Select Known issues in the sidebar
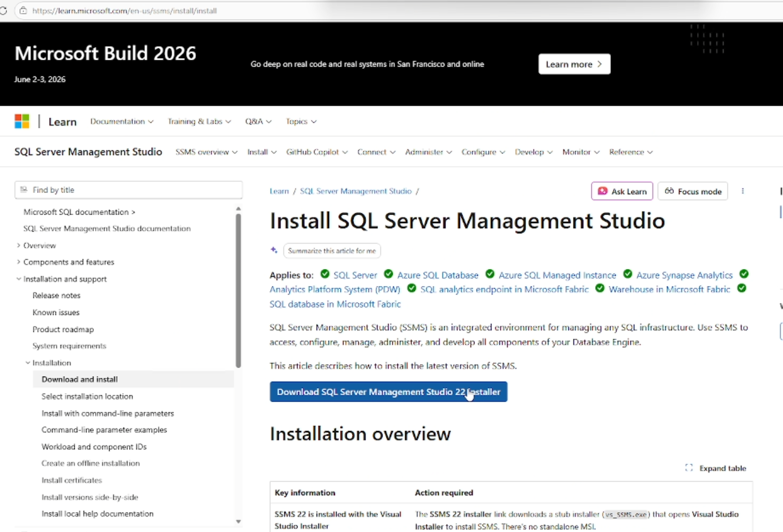The height and width of the screenshot is (532, 783). 56,312
